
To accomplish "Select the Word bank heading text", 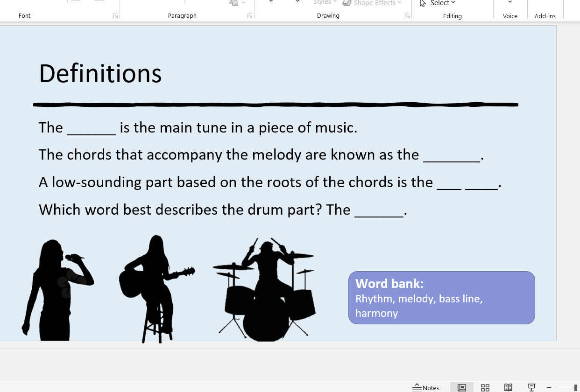I will [x=389, y=284].
